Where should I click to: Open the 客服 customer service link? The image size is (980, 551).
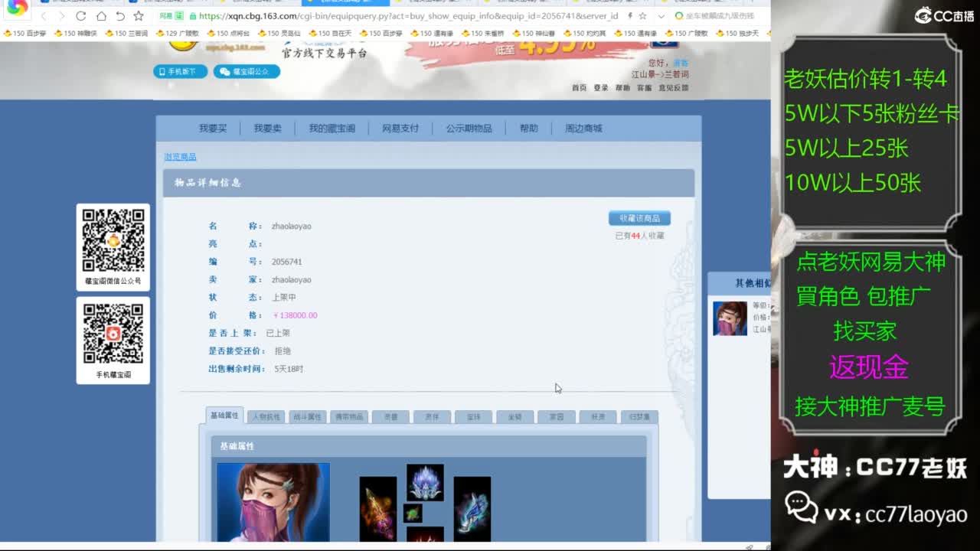click(645, 88)
